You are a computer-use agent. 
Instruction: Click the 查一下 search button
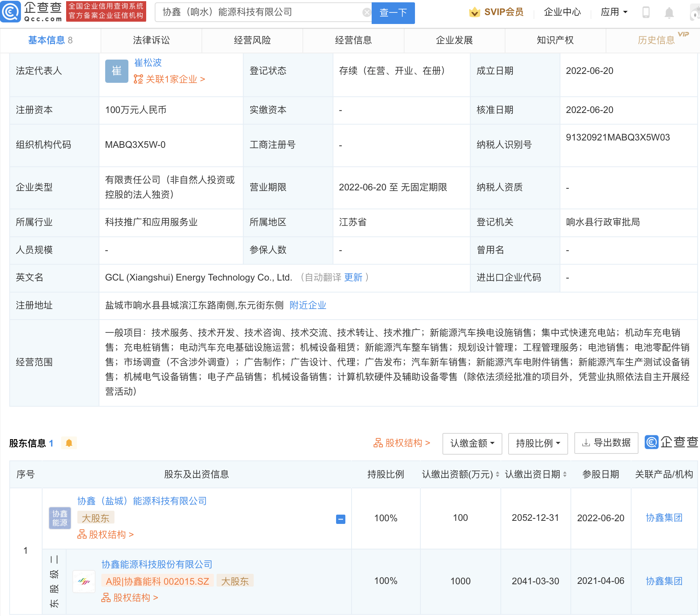click(393, 13)
